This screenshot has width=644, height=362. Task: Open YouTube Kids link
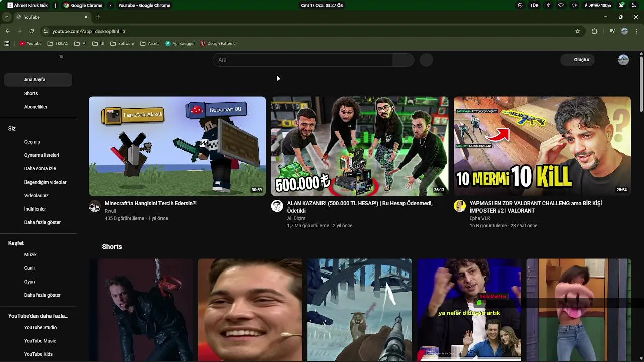pos(38,354)
